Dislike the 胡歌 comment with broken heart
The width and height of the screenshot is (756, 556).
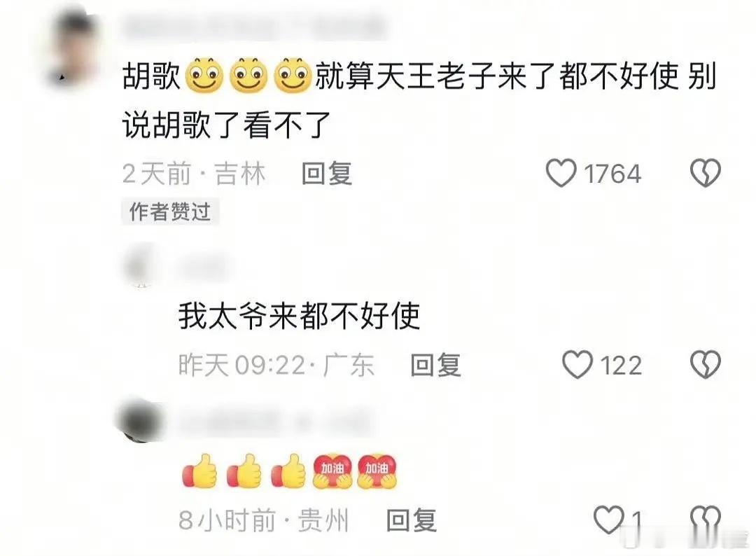(x=706, y=173)
